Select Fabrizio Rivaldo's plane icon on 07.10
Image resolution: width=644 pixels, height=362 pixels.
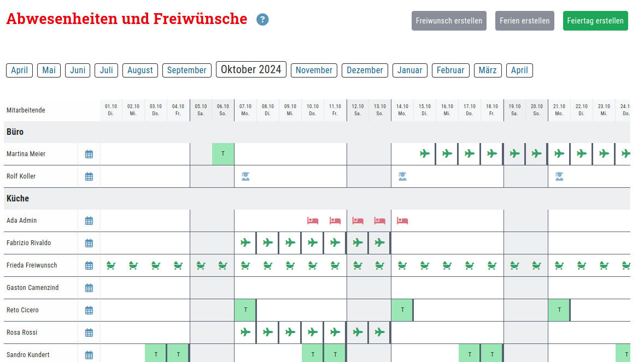245,243
